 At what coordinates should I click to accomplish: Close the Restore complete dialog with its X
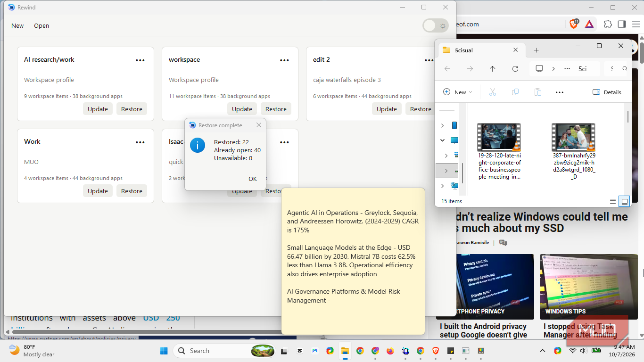coord(258,125)
